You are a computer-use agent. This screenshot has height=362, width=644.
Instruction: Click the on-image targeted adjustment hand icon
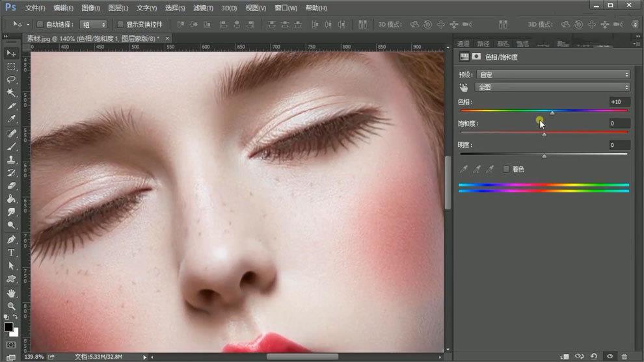464,87
